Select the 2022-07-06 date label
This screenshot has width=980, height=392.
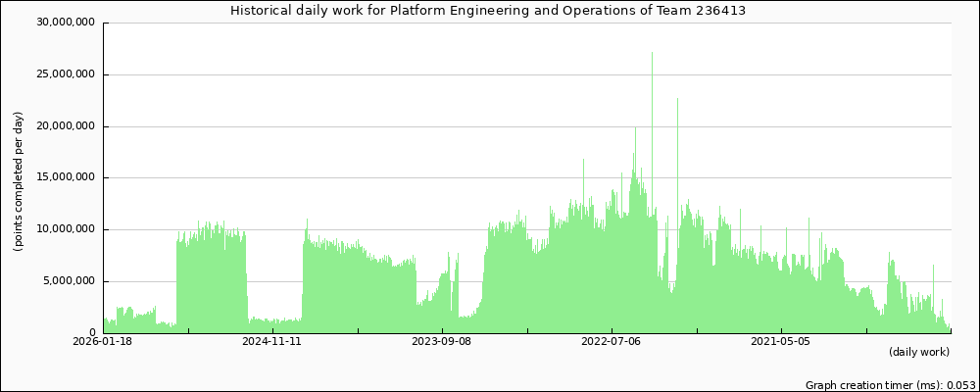tap(612, 342)
